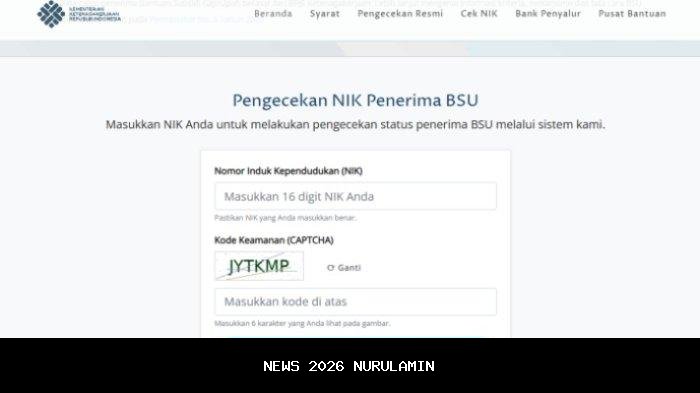Screen dimensions: 700x393
Task: Click hint 'Pastikan NIK yang Anda masukkan benar.'
Action: (285, 218)
